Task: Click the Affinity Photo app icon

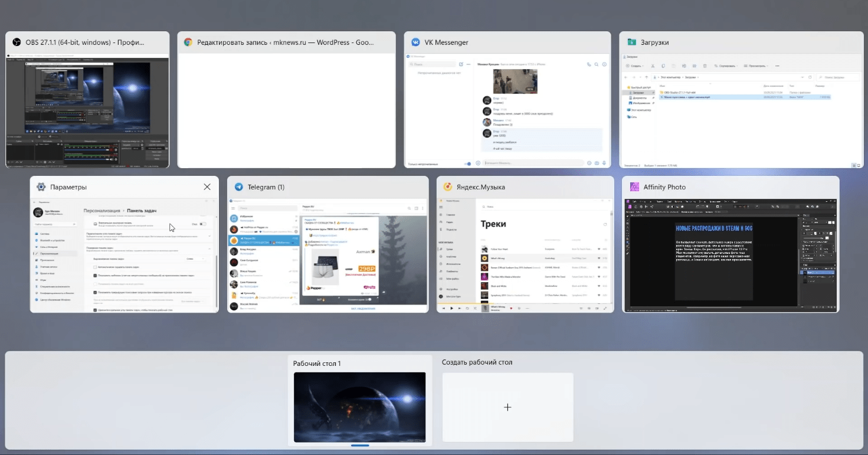Action: coord(634,187)
